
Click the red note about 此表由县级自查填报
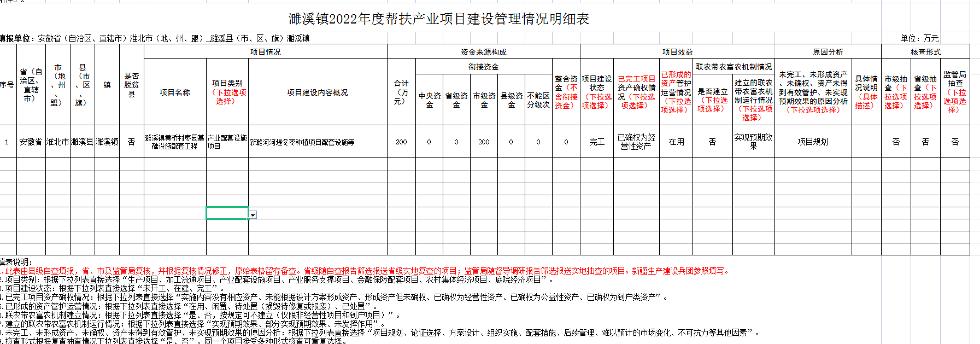[x=365, y=271]
